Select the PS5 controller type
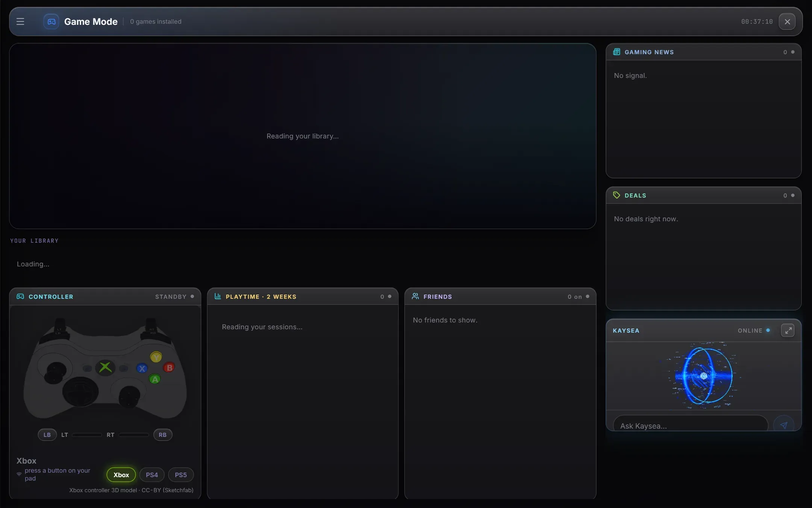812x508 pixels. pos(181,475)
